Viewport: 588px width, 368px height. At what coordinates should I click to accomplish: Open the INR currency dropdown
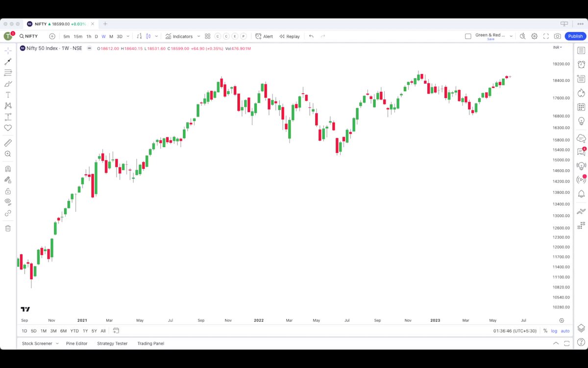(558, 48)
